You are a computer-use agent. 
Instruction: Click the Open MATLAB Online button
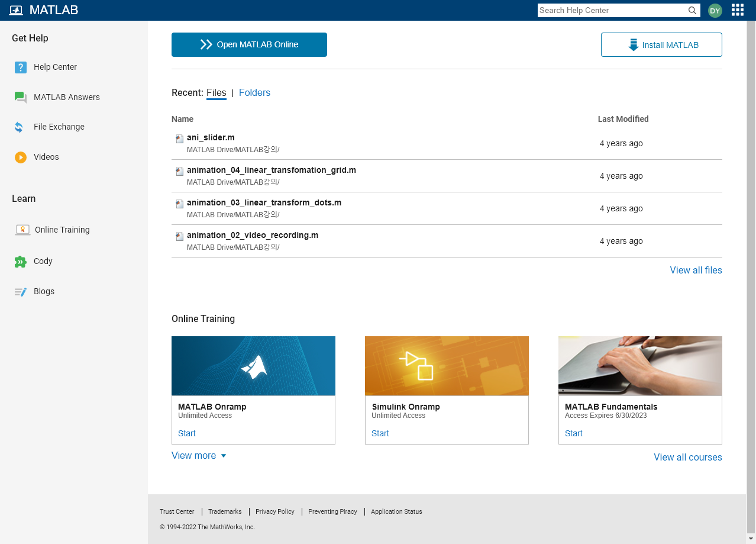[x=249, y=45]
